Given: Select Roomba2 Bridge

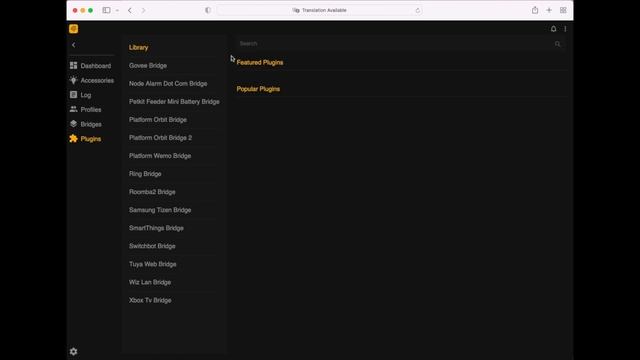Looking at the screenshot, I should 152,192.
